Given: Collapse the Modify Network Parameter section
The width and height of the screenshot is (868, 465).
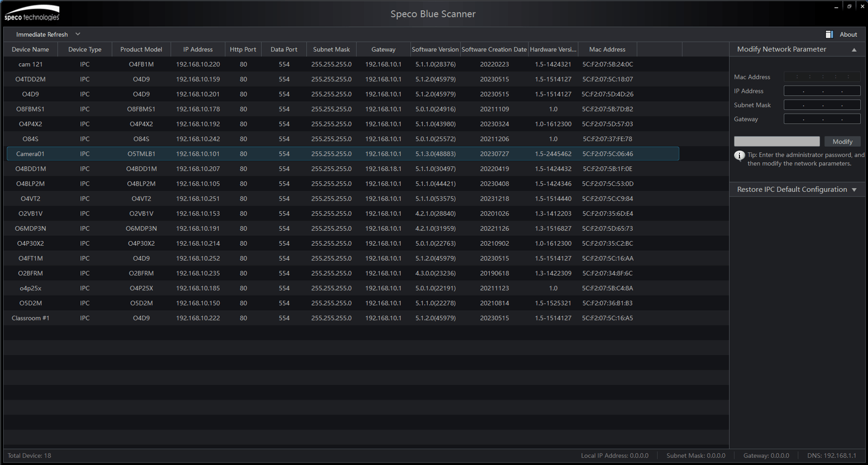Looking at the screenshot, I should [x=854, y=50].
